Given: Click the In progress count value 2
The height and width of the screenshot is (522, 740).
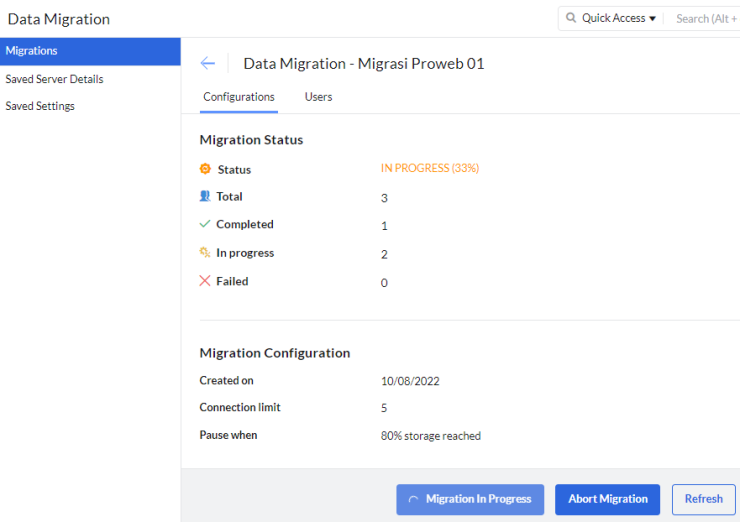Looking at the screenshot, I should 384,254.
